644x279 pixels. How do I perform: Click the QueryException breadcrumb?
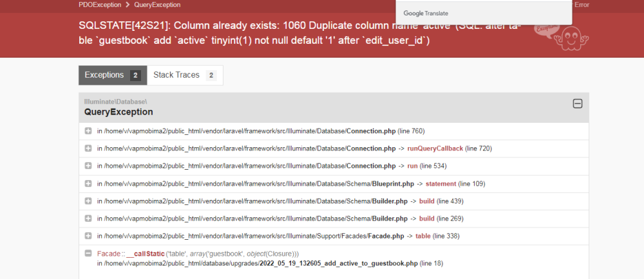(x=157, y=4)
